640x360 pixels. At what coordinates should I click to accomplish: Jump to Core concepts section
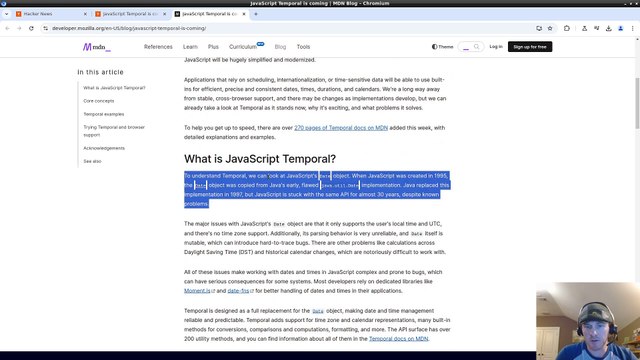(x=99, y=101)
